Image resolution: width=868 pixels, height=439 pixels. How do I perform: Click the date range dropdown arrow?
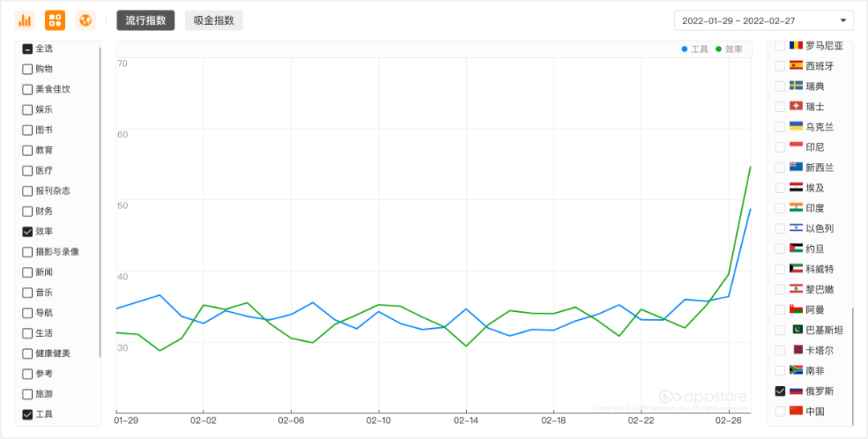pos(842,21)
